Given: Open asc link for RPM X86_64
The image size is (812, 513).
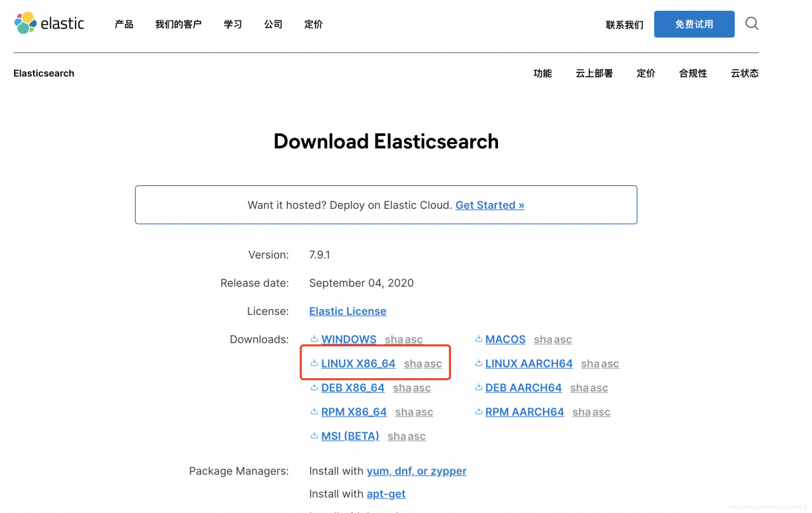Looking at the screenshot, I should coord(424,412).
